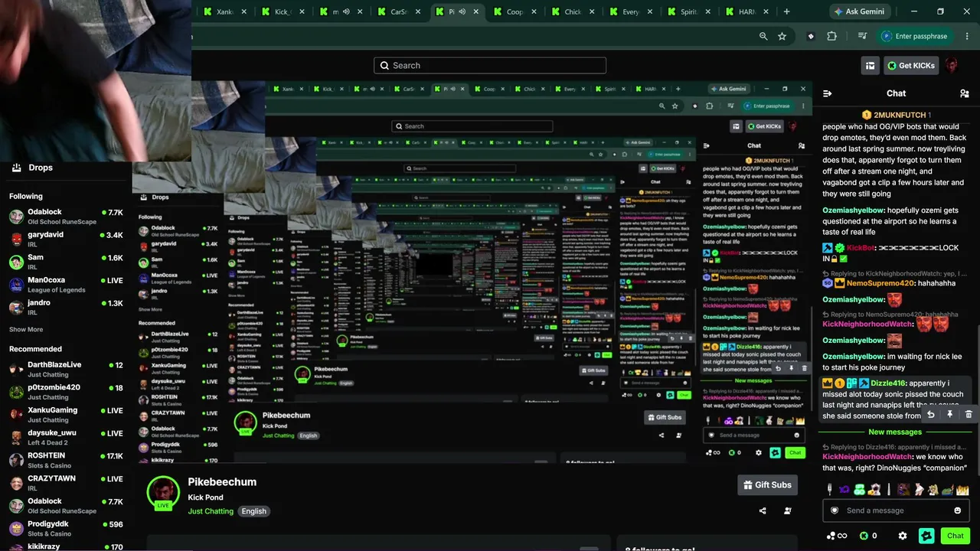Image resolution: width=980 pixels, height=551 pixels.
Task: Click the teal splat icon beside Chat button
Action: coord(926,536)
